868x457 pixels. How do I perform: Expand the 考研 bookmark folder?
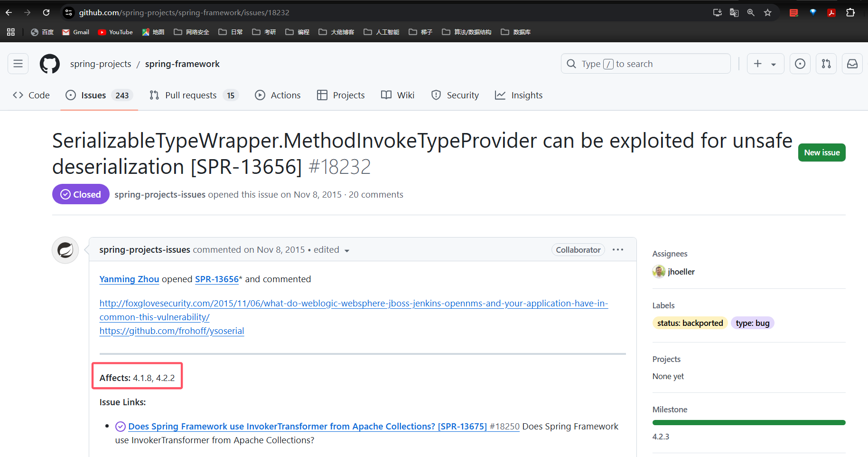(264, 32)
